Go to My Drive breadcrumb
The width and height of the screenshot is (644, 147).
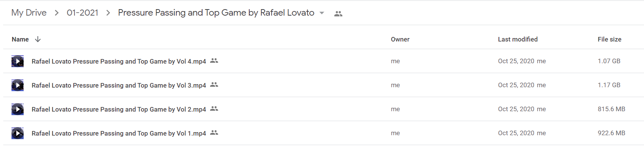click(29, 13)
